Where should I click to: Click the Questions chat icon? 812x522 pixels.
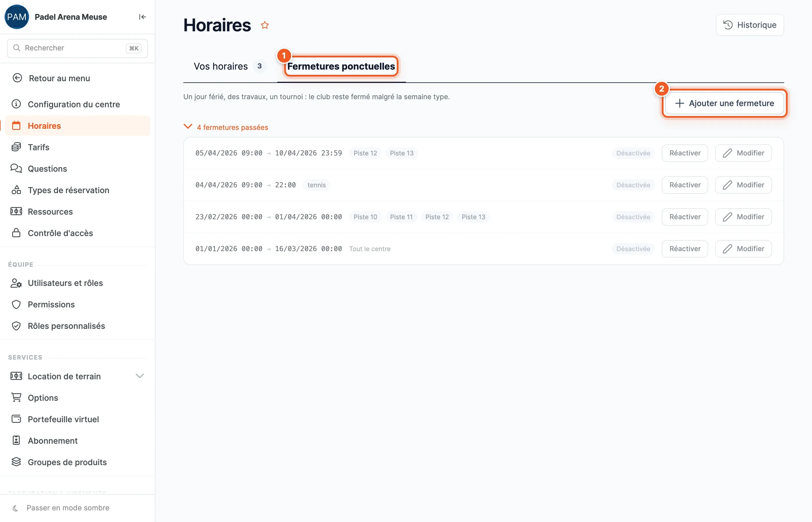(x=16, y=168)
